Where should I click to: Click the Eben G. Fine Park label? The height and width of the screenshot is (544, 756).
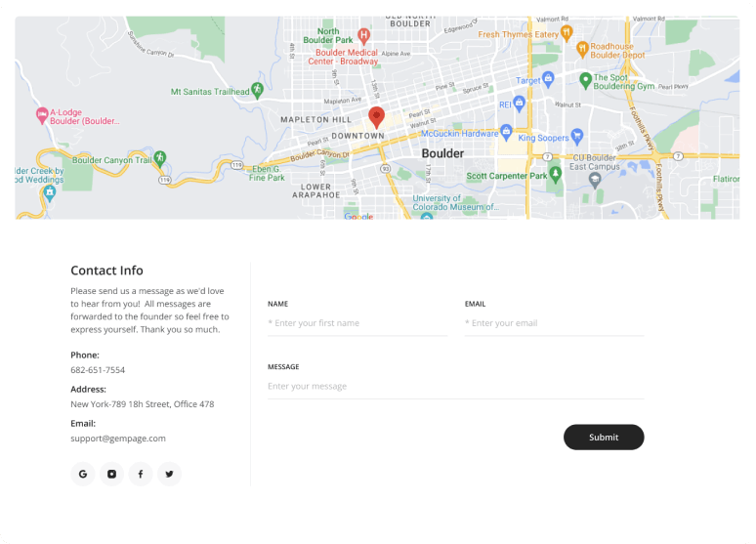tap(267, 173)
